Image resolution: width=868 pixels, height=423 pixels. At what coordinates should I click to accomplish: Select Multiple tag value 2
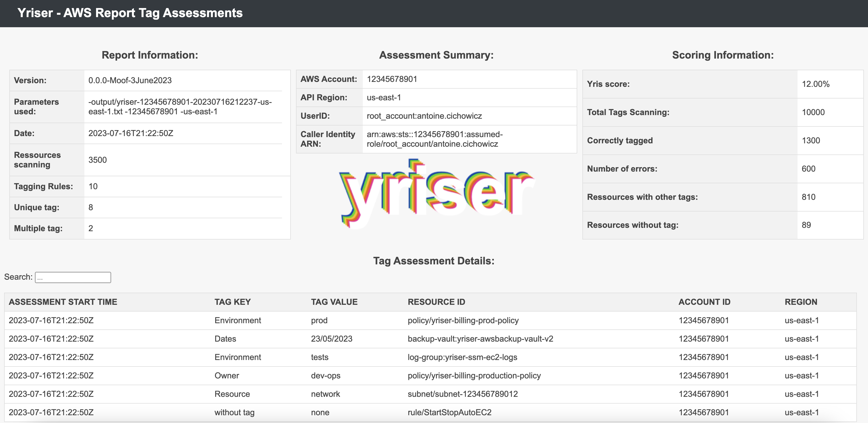click(91, 228)
